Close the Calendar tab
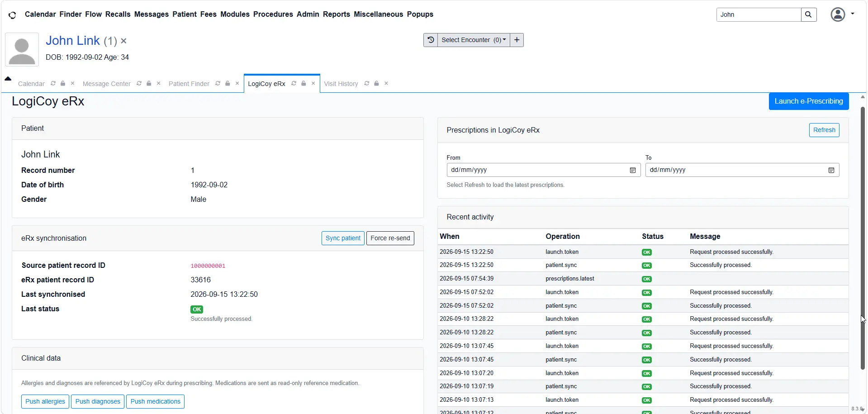868x414 pixels. tap(72, 83)
